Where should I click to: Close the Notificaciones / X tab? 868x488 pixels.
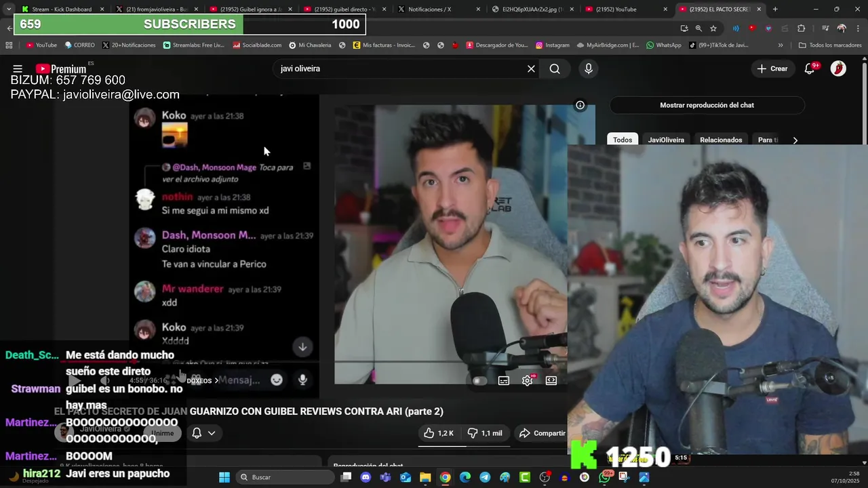point(478,9)
